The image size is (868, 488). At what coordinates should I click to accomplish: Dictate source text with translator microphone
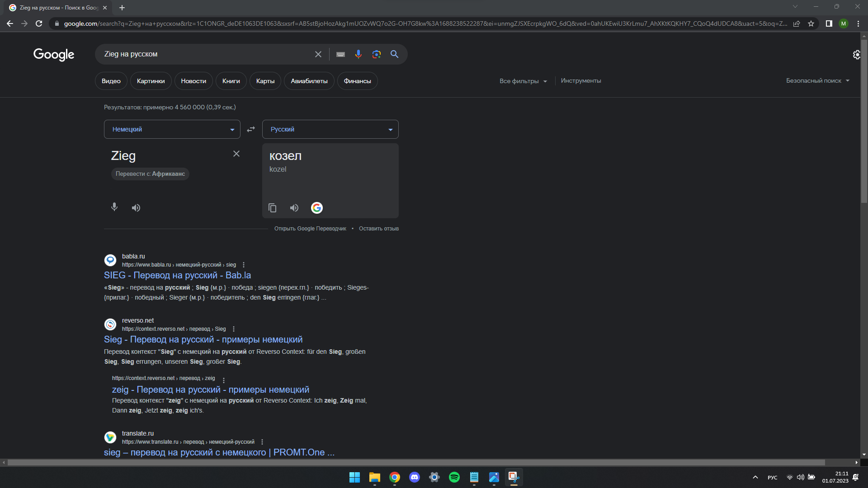pyautogui.click(x=114, y=207)
